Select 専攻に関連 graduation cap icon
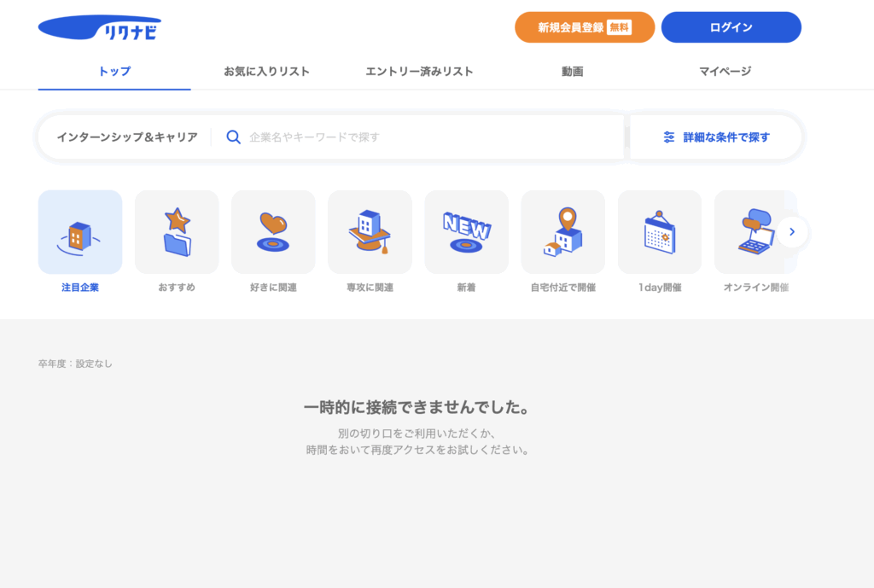 point(370,232)
